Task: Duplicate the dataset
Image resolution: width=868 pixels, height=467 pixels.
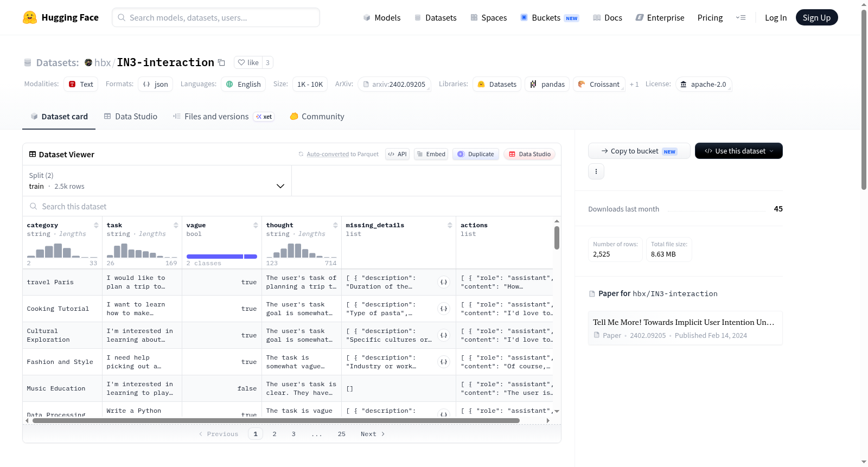Action: [476, 154]
